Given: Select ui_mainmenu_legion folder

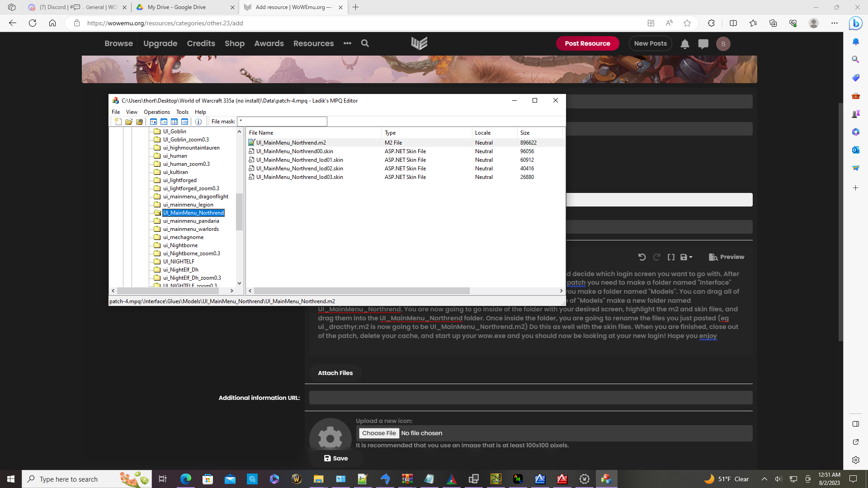Looking at the screenshot, I should pos(188,205).
